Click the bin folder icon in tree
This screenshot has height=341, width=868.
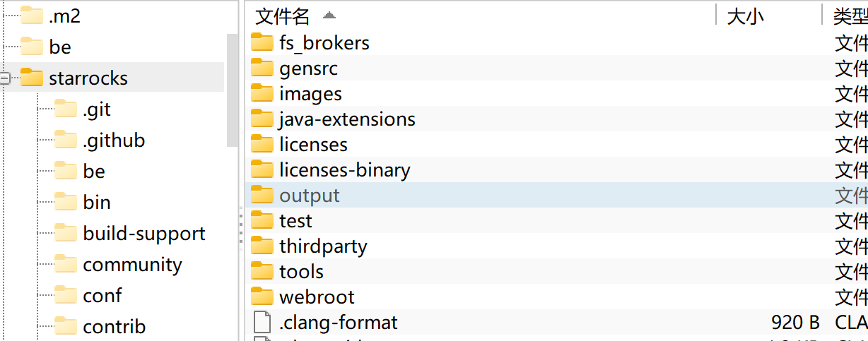66,202
